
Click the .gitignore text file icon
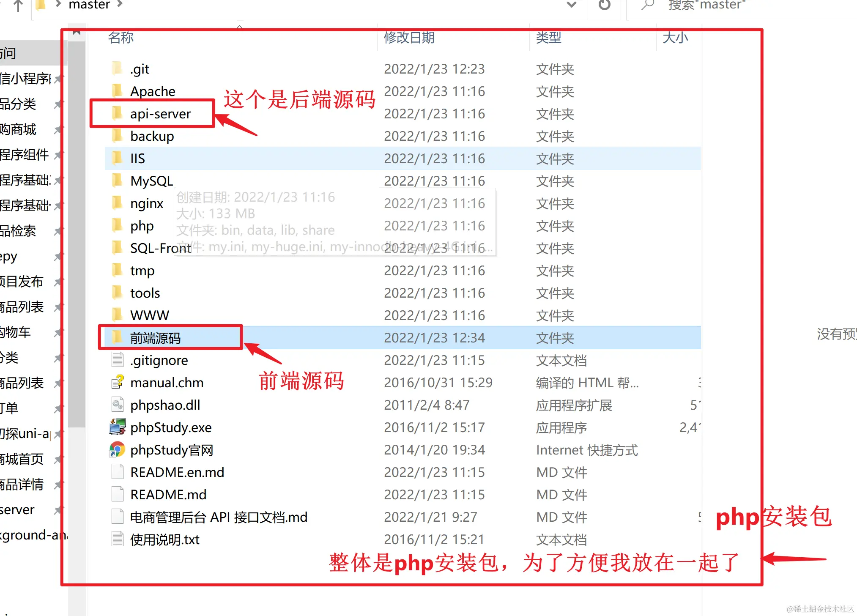click(x=117, y=360)
